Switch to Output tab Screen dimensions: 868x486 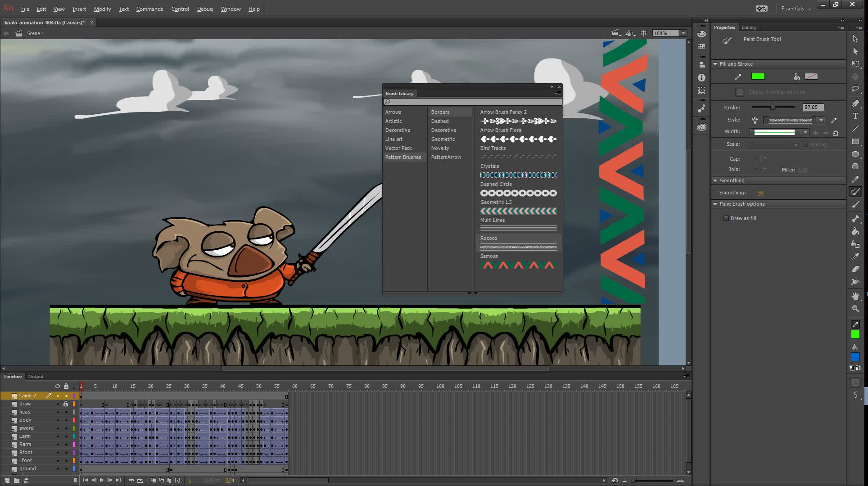pyautogui.click(x=36, y=377)
